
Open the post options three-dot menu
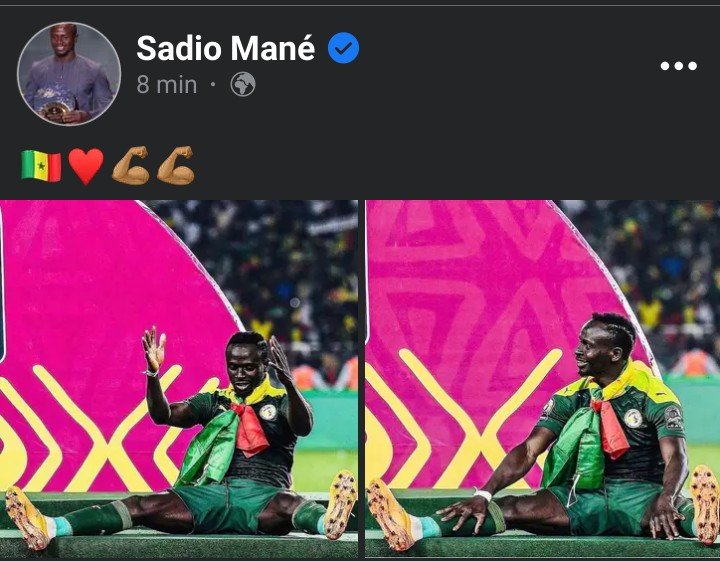[678, 66]
